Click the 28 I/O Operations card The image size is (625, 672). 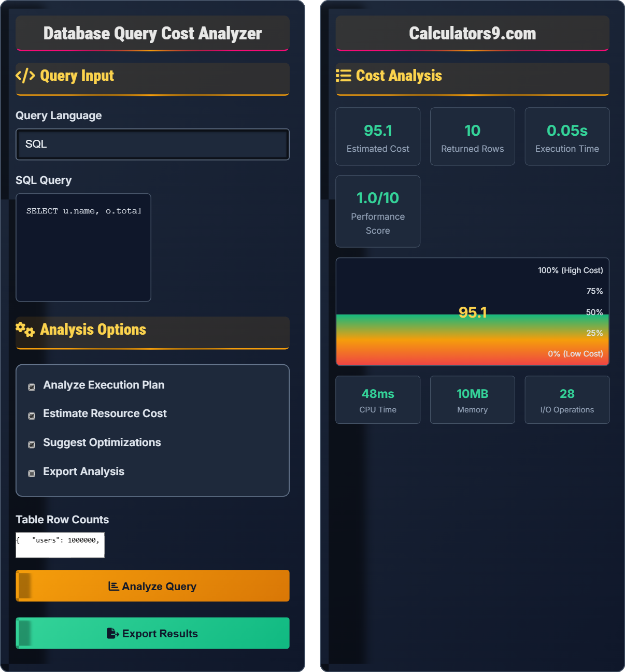pyautogui.click(x=567, y=400)
